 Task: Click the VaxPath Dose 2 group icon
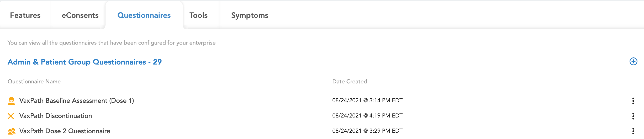tap(11, 131)
